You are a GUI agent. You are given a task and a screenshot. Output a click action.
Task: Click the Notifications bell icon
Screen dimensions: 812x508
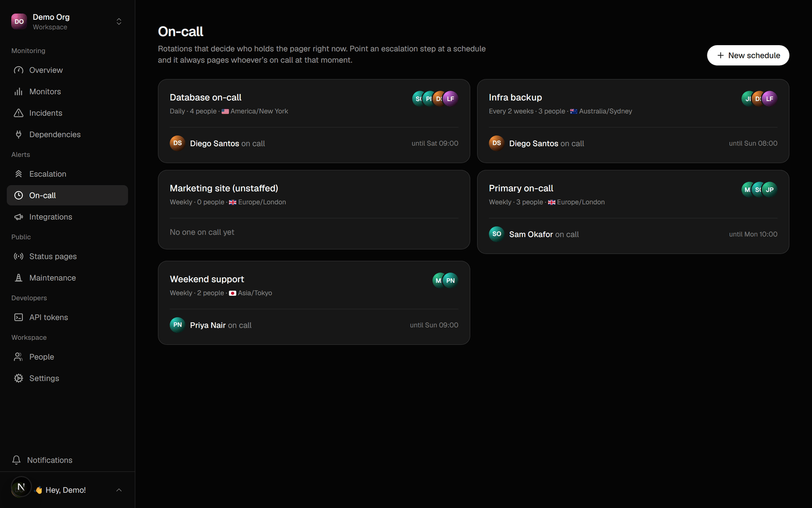tap(16, 460)
